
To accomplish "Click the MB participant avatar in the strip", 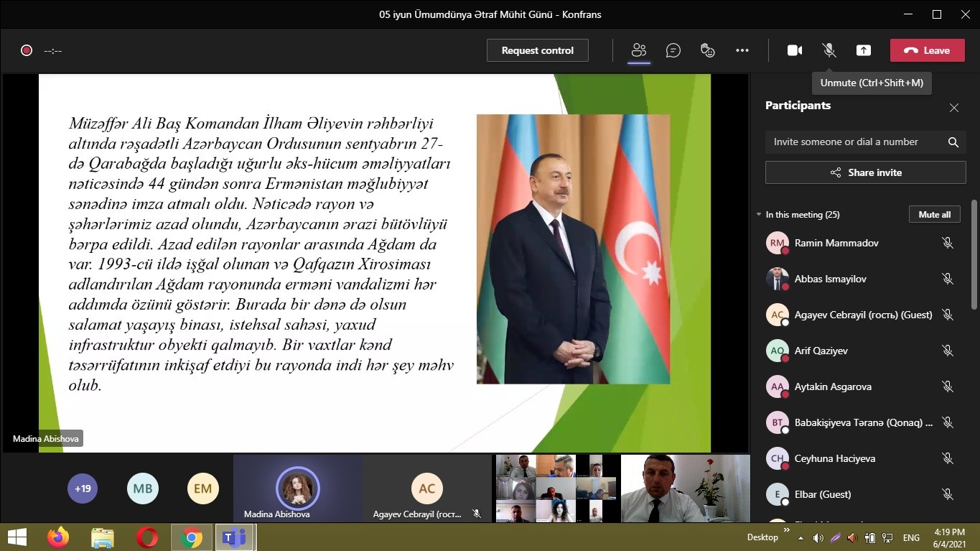I will point(143,489).
